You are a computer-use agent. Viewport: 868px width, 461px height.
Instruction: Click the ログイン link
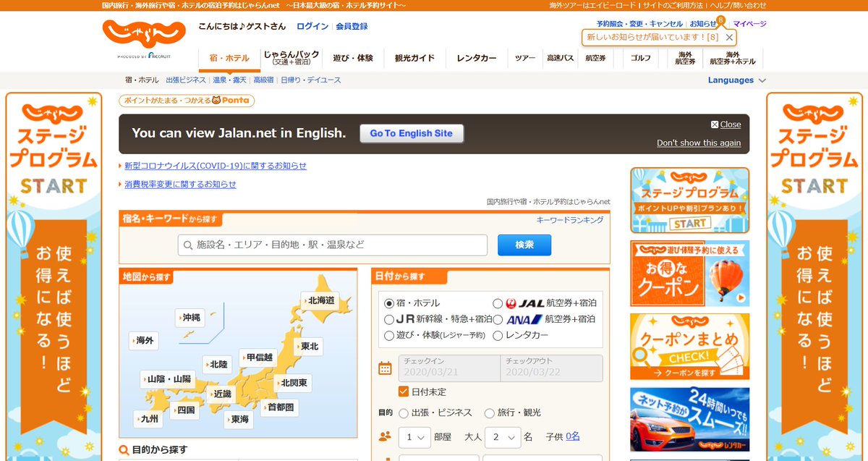(312, 27)
